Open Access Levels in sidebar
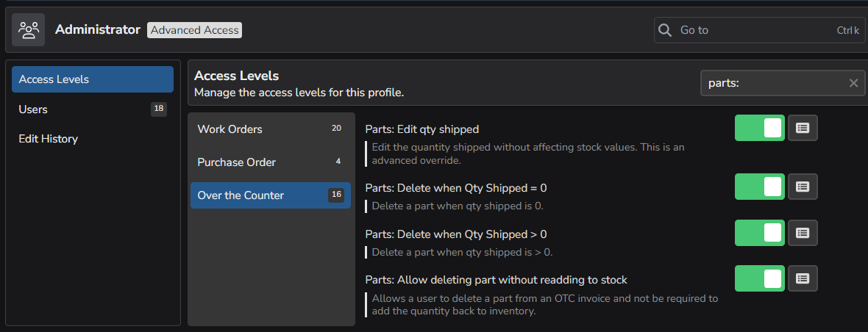The width and height of the screenshot is (868, 332). pos(93,79)
